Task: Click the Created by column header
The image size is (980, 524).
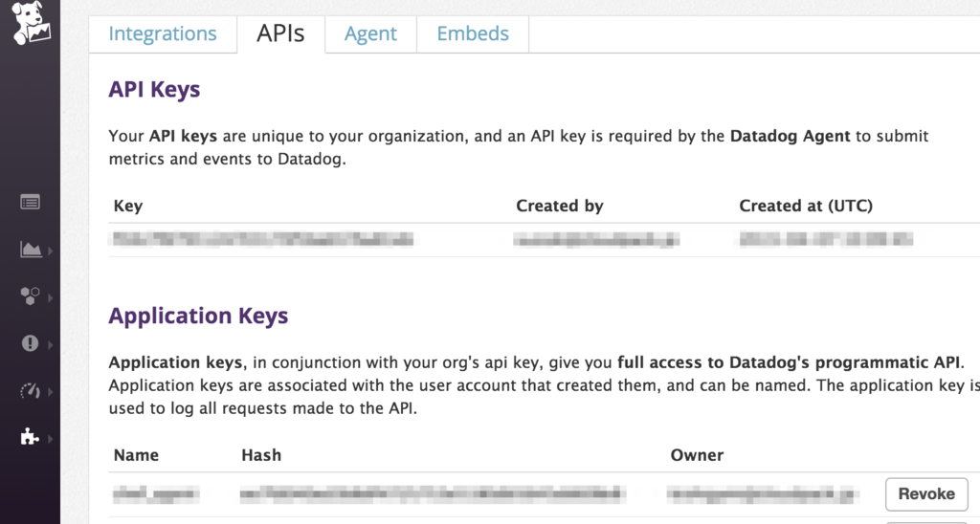Action: tap(559, 207)
